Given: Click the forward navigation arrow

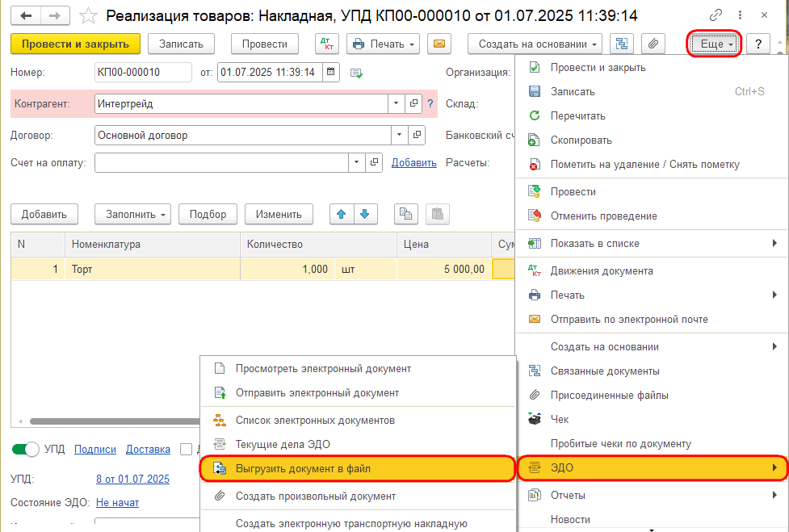Looking at the screenshot, I should pos(54,15).
